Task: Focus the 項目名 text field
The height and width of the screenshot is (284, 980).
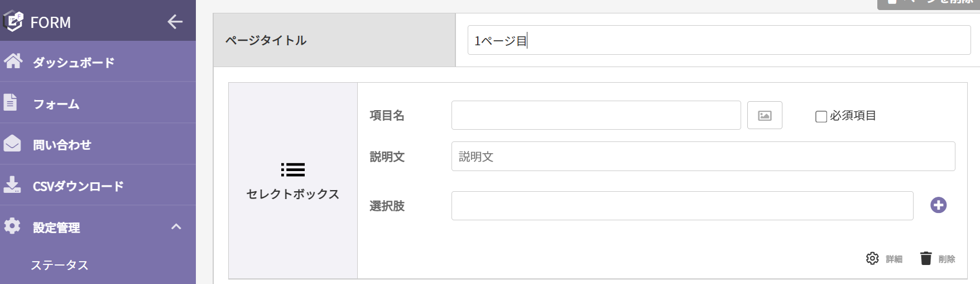Action: click(x=596, y=115)
